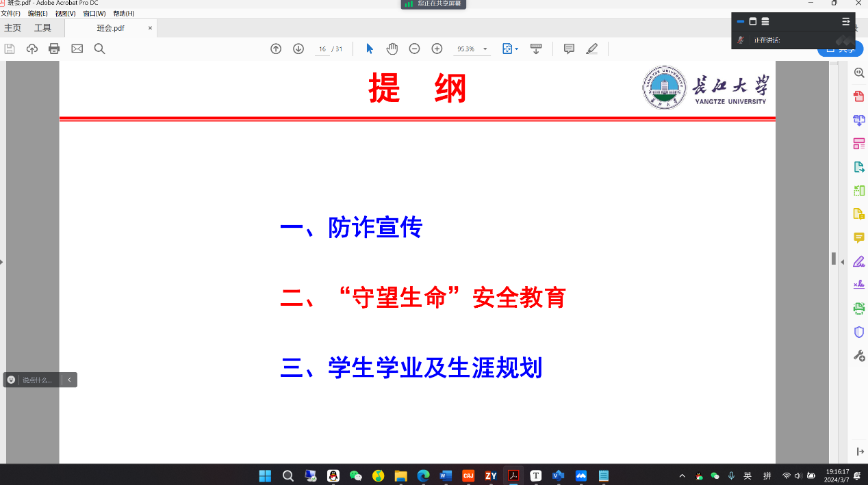Click the zoom in plus icon
Viewport: 868px width, 485px height.
click(x=437, y=49)
